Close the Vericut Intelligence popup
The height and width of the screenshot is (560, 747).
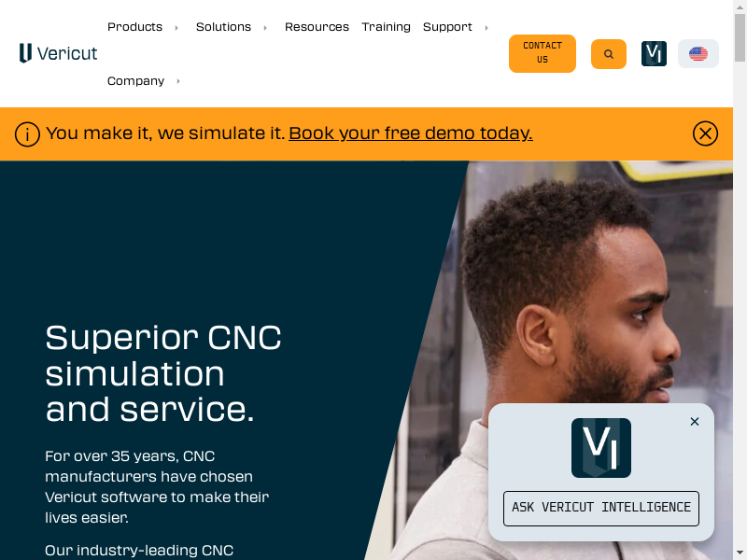pos(694,422)
